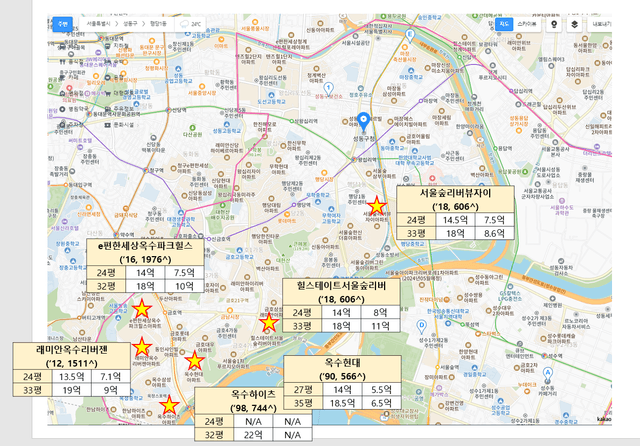Click the 22억 cell in 옥수하이츠 table
The height and width of the screenshot is (446, 640).
pos(253,435)
